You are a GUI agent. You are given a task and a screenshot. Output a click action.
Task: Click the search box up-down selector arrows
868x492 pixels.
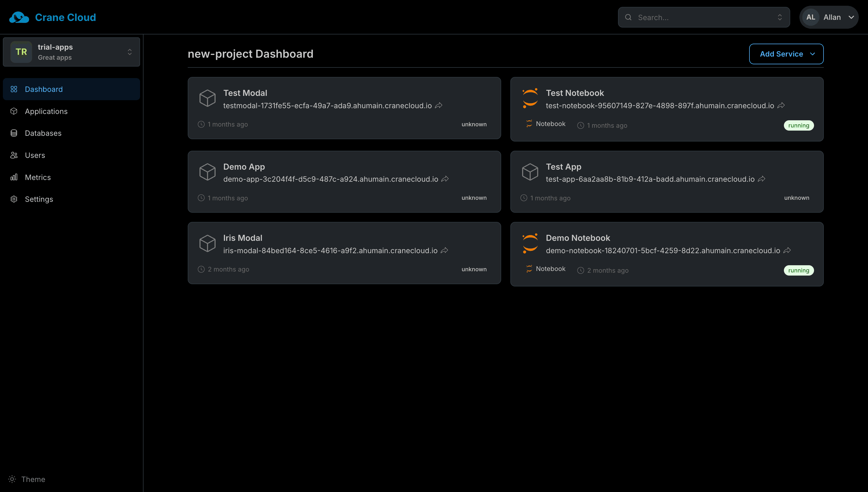coord(780,17)
